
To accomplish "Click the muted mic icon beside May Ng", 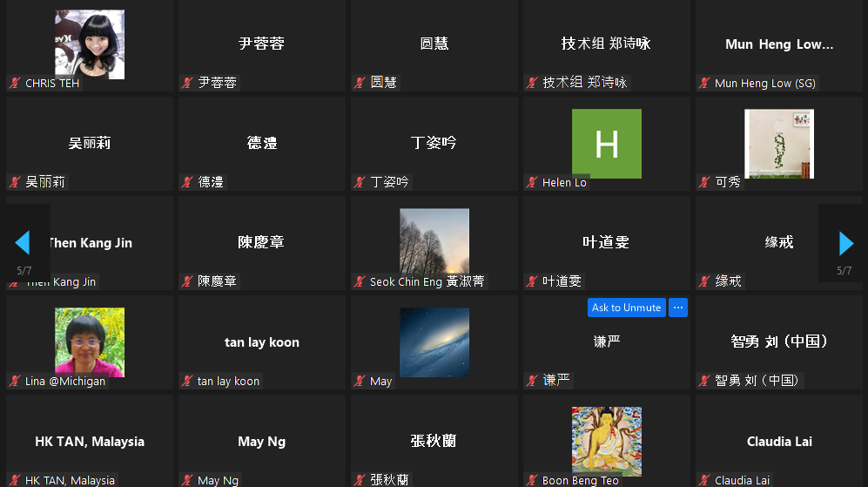I will (187, 481).
